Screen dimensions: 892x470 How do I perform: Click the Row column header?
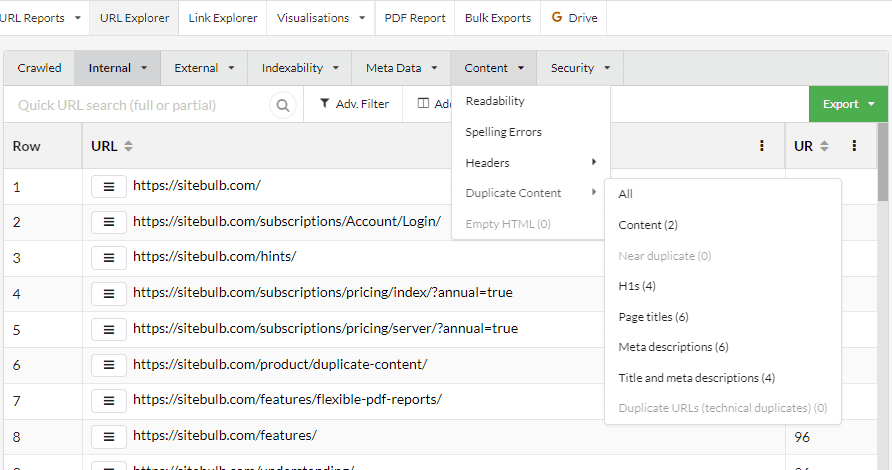coord(43,146)
